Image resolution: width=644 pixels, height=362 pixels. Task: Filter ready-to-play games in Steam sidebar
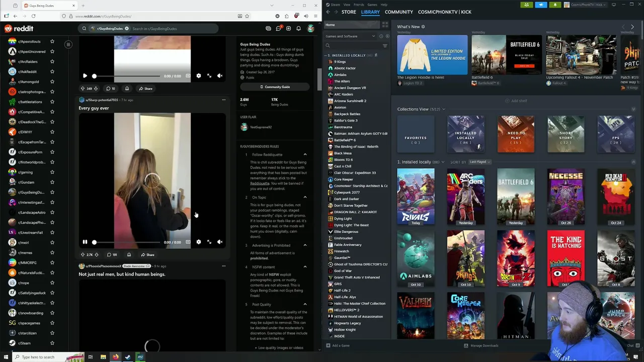(x=386, y=36)
